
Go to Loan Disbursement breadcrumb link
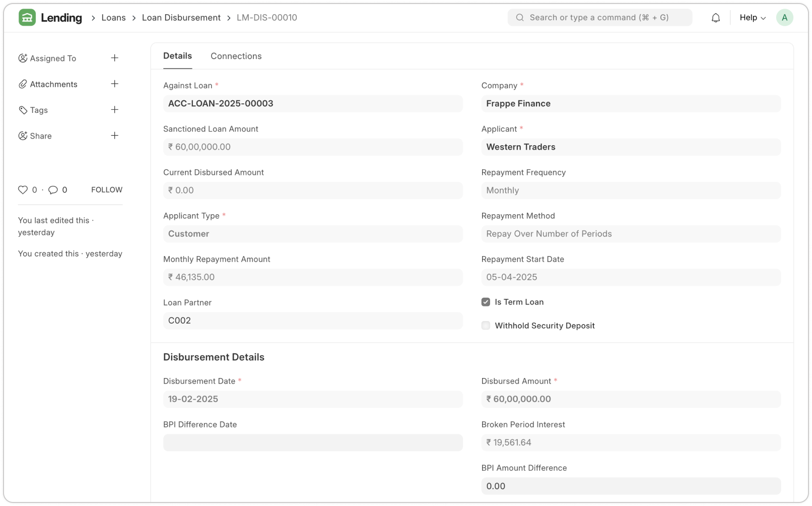181,18
